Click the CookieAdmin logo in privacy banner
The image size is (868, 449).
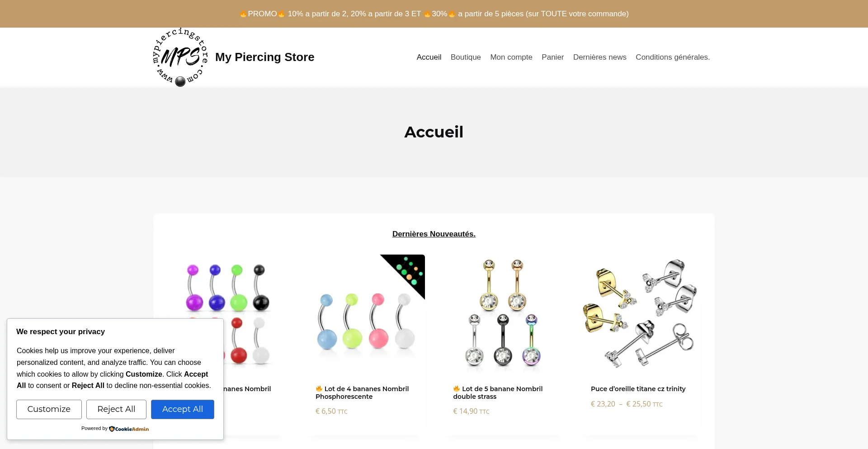[x=129, y=429]
